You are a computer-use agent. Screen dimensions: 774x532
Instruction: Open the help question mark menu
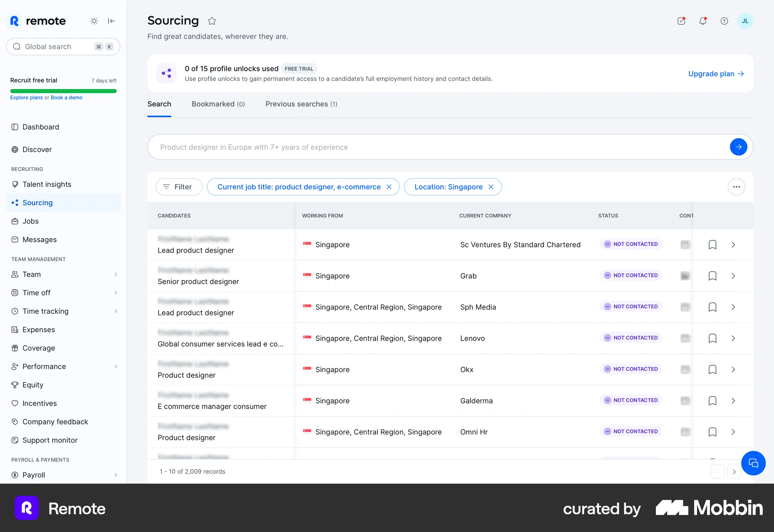724,21
